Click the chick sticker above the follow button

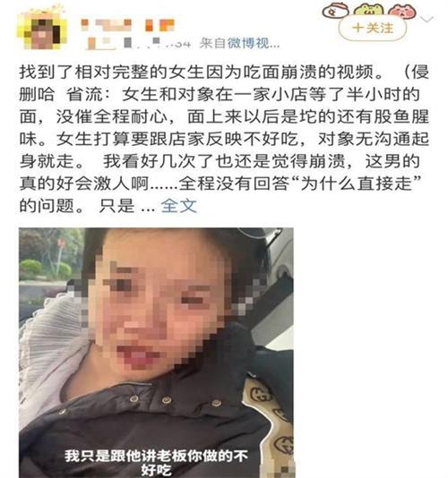pos(336,10)
